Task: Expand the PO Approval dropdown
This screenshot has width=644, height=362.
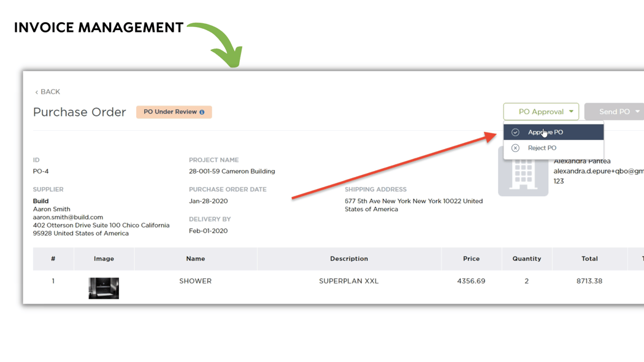Action: (x=540, y=112)
